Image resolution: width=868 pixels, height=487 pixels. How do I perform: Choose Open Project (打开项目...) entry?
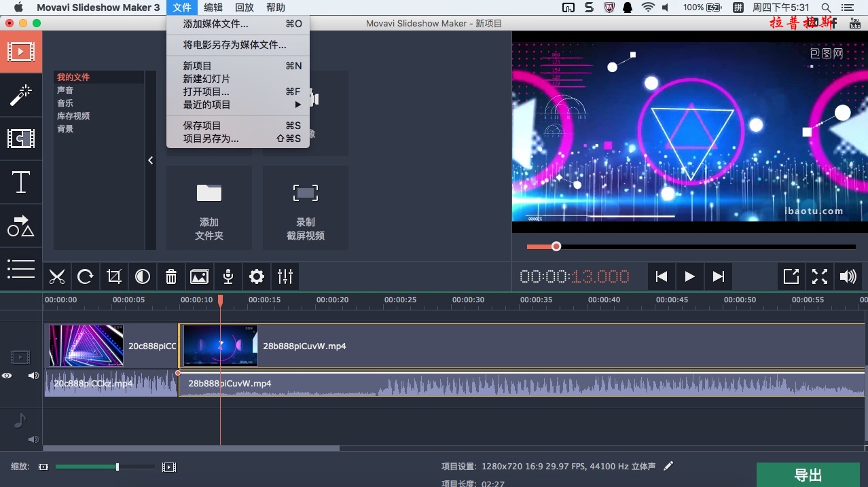pos(238,92)
